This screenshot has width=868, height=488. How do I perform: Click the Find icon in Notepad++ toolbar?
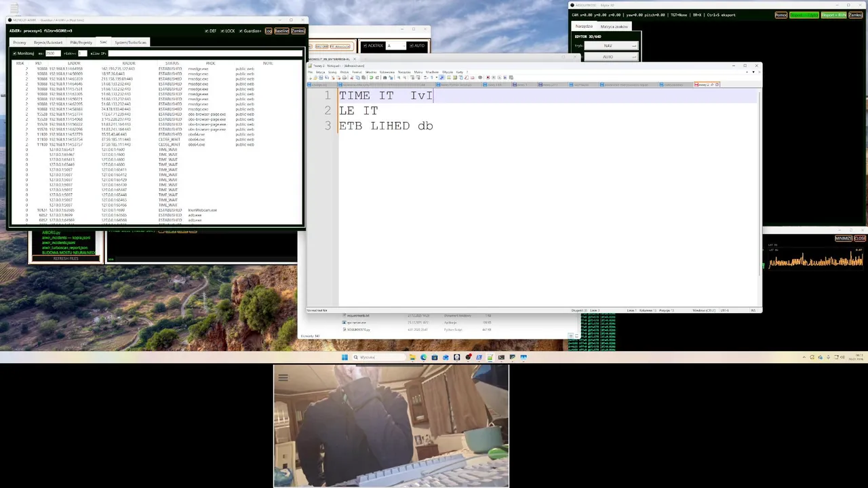coord(384,77)
